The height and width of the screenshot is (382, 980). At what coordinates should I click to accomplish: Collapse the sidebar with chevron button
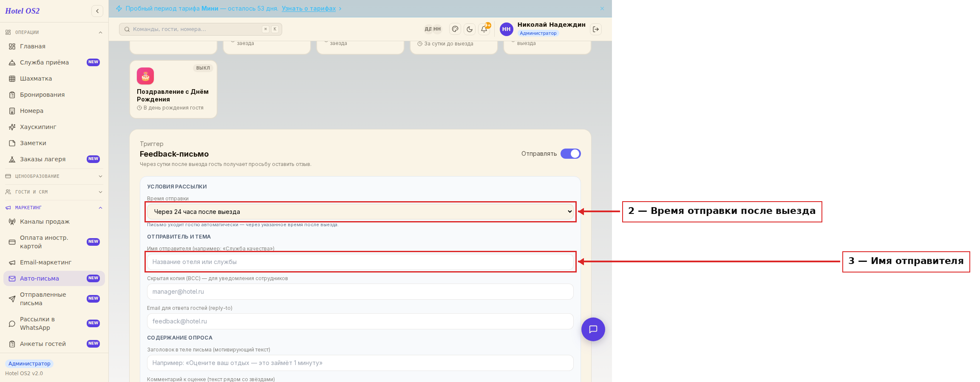coord(97,11)
